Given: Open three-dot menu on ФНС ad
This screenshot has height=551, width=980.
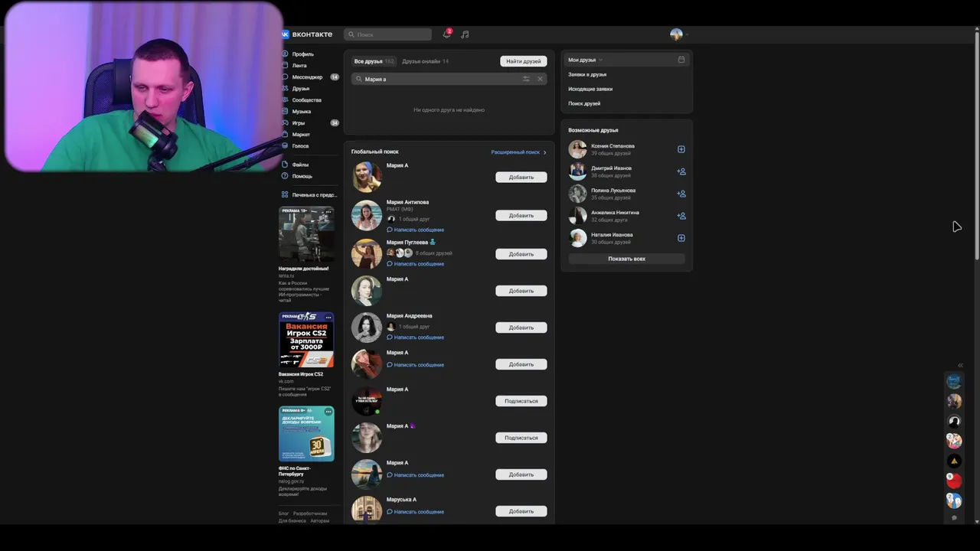Looking at the screenshot, I should coord(328,412).
